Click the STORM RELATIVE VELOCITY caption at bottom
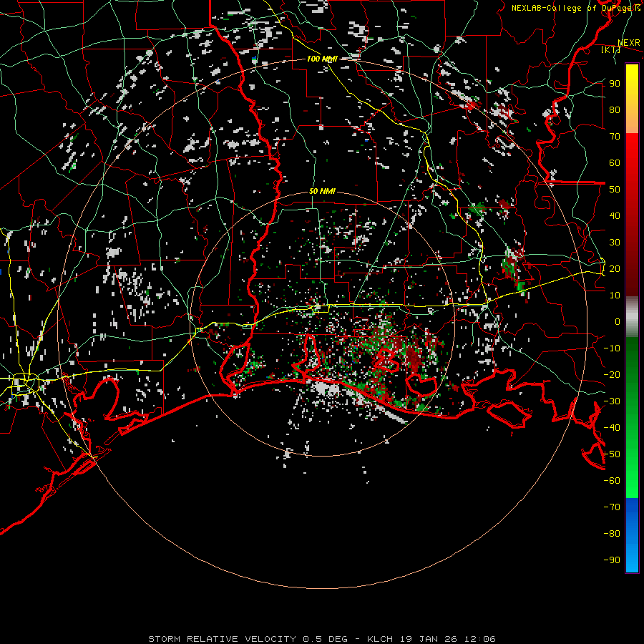 (x=322, y=639)
